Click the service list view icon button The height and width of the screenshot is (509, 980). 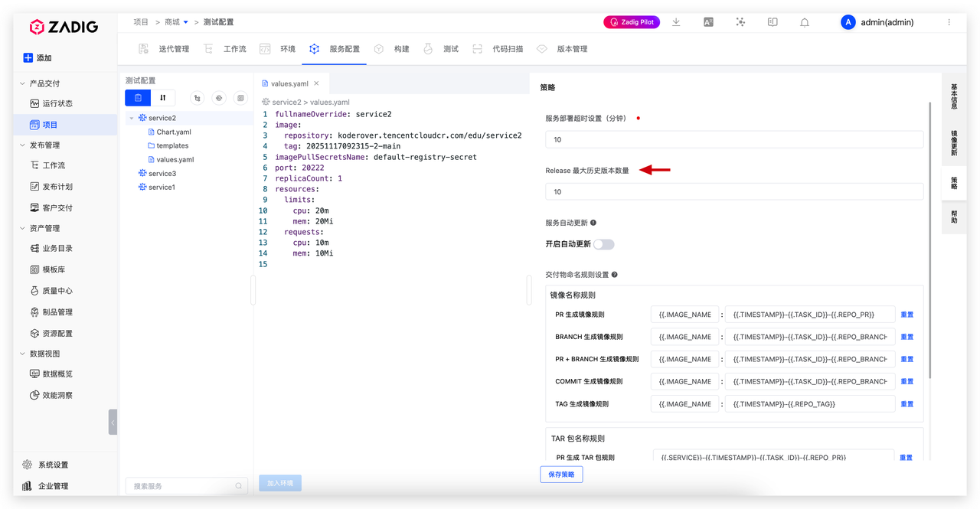pos(138,98)
